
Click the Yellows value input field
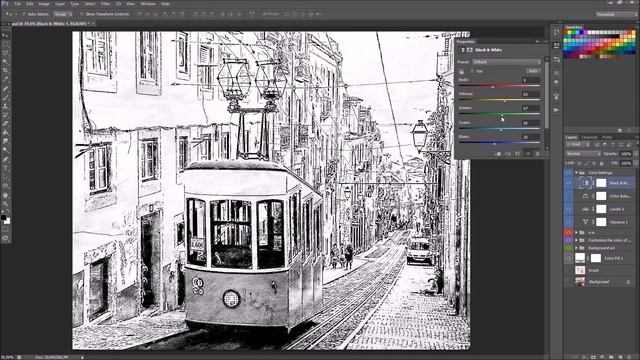(x=531, y=94)
